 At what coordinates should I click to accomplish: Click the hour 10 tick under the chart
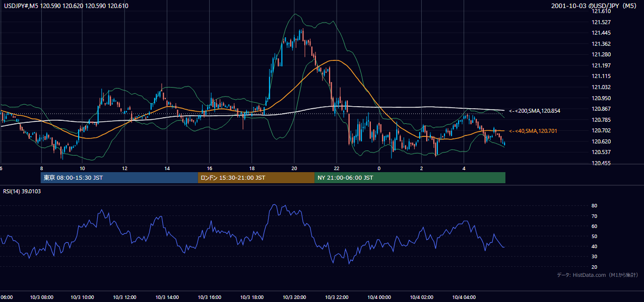82,168
